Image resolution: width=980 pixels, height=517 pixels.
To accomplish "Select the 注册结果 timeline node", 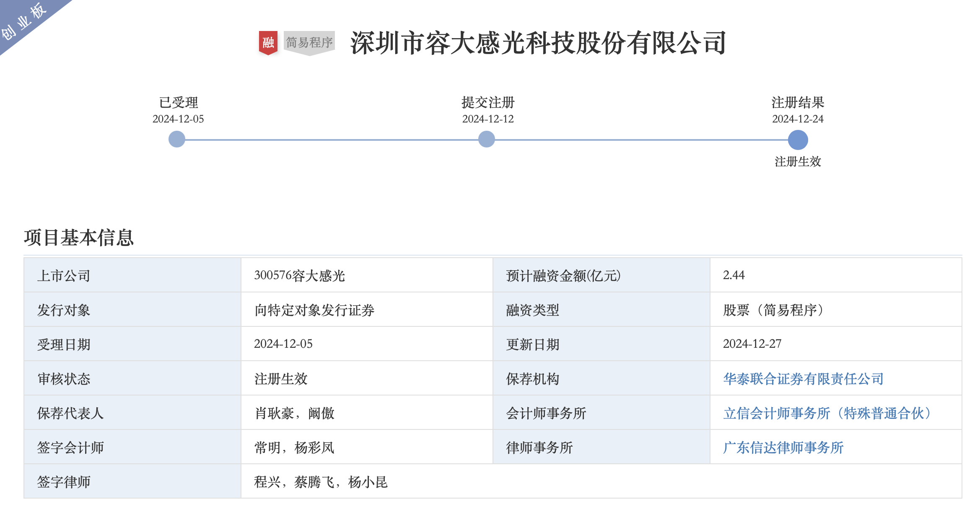I will pyautogui.click(x=798, y=140).
